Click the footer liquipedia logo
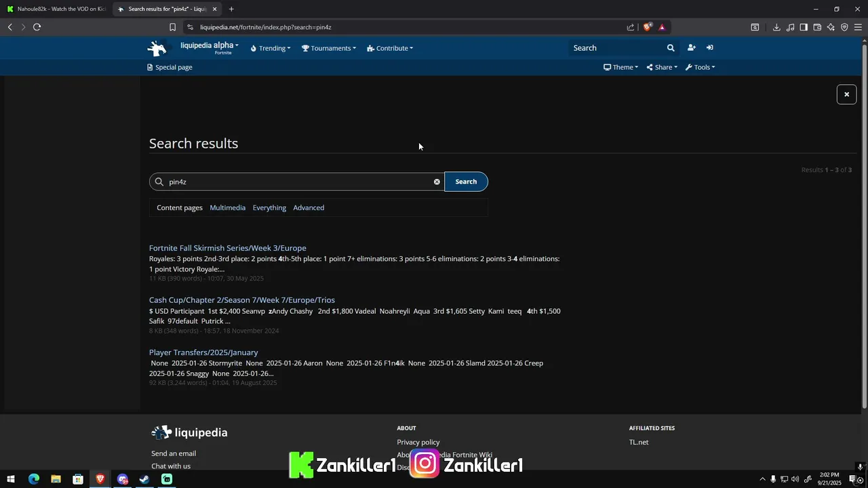The image size is (868, 488). (x=189, y=432)
